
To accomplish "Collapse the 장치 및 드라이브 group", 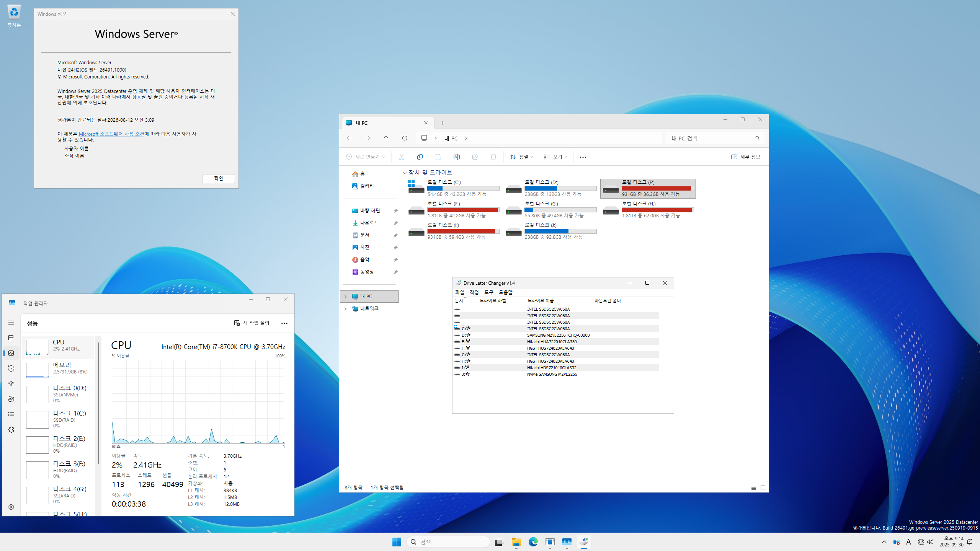I will pyautogui.click(x=405, y=173).
